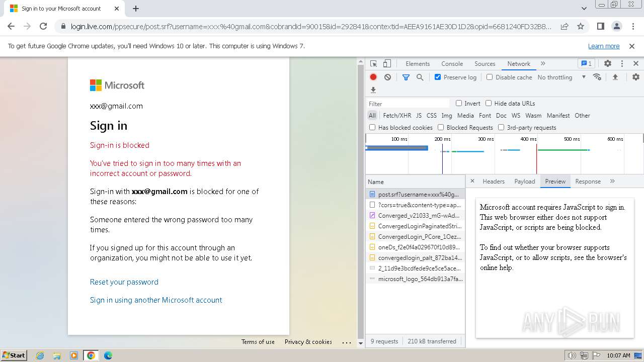Open DevTools settings gear
The height and width of the screenshot is (362, 644).
(x=608, y=64)
